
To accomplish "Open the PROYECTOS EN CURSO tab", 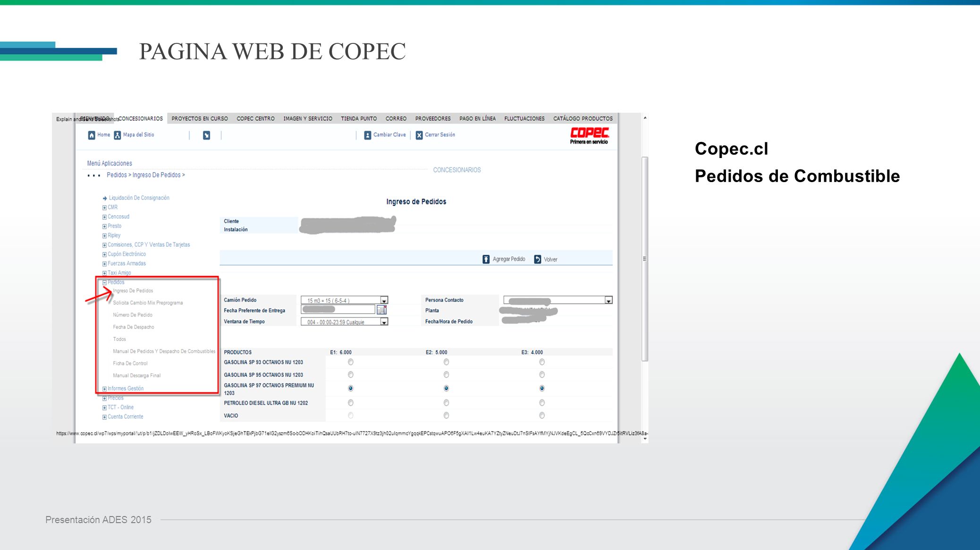I will [200, 118].
